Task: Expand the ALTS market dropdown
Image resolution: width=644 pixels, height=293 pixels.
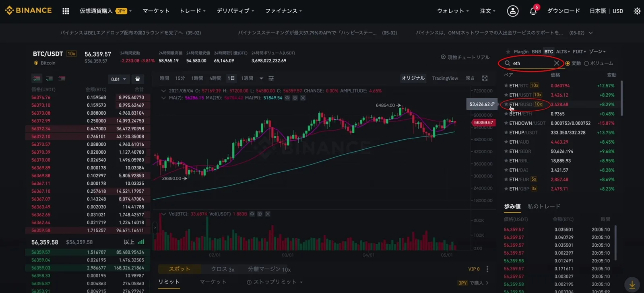Action: click(563, 52)
